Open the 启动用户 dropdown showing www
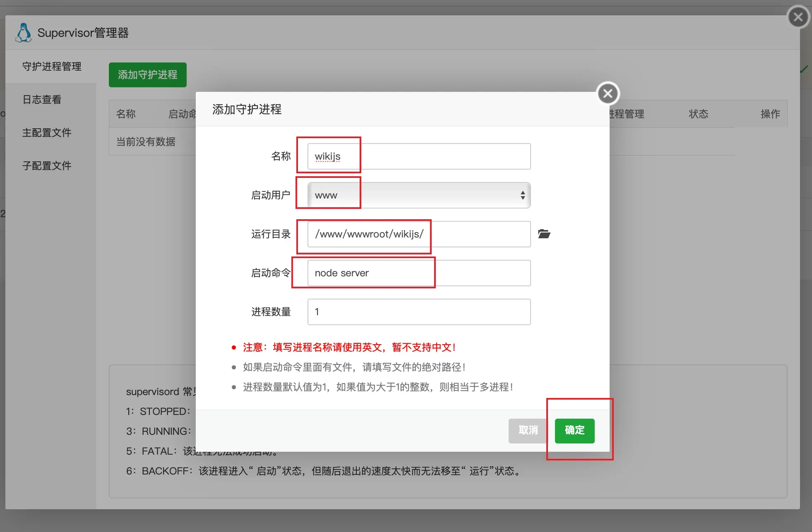The height and width of the screenshot is (532, 812). point(419,195)
